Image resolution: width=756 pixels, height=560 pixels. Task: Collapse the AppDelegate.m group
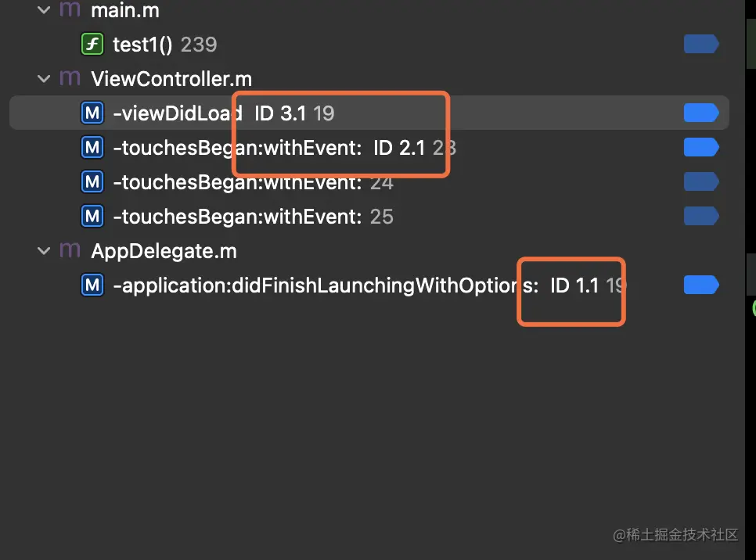point(44,251)
